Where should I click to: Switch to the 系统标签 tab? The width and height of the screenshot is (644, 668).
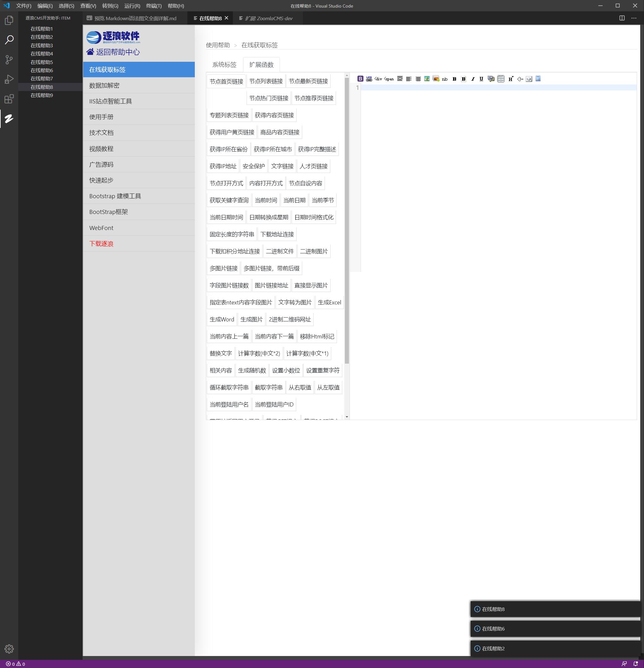[224, 65]
